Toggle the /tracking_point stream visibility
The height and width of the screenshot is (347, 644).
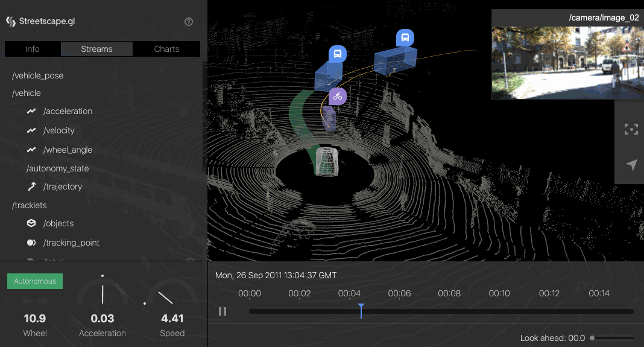tap(71, 243)
